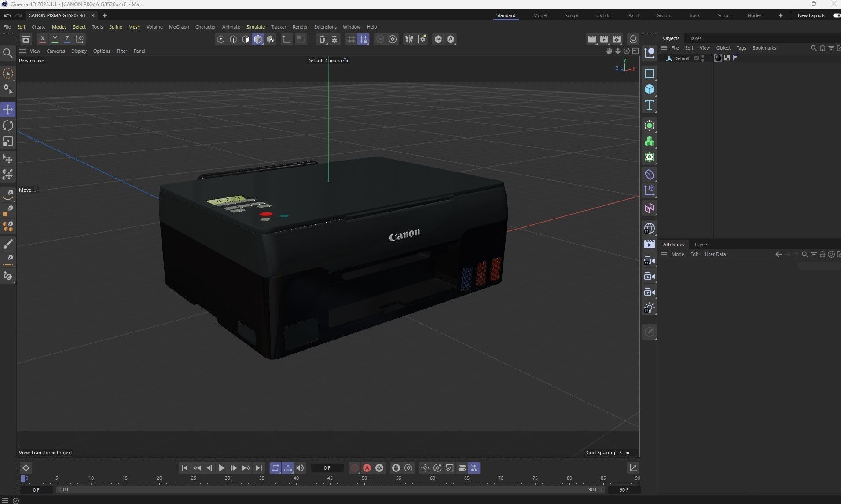Click Default object material tag sphere

[718, 58]
